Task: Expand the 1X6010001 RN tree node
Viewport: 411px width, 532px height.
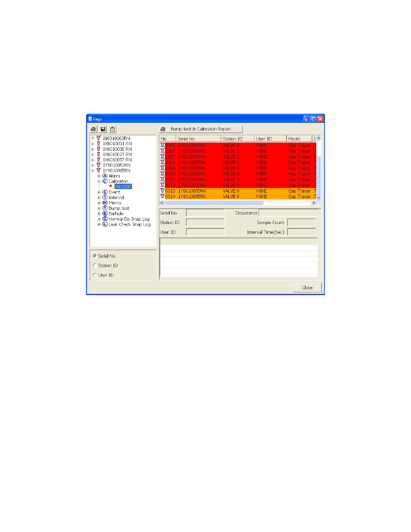Action: 93,143
